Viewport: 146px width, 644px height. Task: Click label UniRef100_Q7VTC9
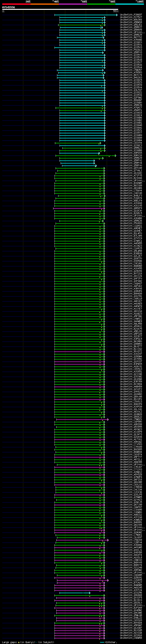(x=131, y=238)
